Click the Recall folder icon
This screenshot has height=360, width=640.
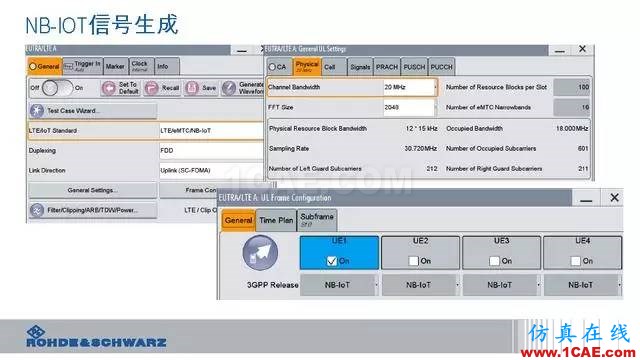(x=151, y=88)
